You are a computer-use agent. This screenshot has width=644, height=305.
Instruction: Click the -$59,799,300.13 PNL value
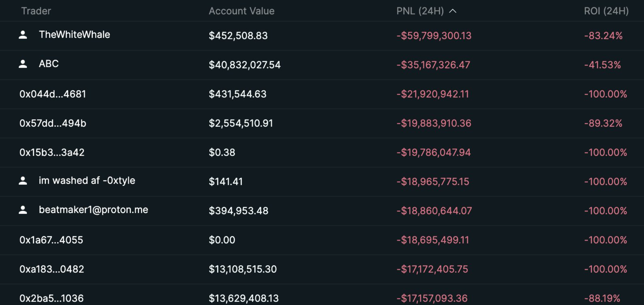[x=434, y=36]
